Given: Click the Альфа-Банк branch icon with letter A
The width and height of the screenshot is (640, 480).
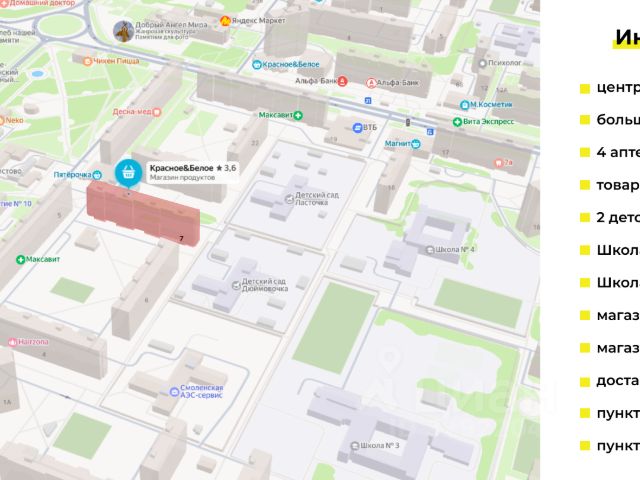Looking at the screenshot, I should [371, 83].
